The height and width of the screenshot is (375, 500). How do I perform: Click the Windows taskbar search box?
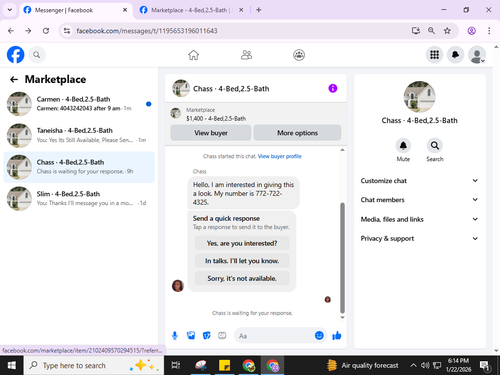[94, 365]
